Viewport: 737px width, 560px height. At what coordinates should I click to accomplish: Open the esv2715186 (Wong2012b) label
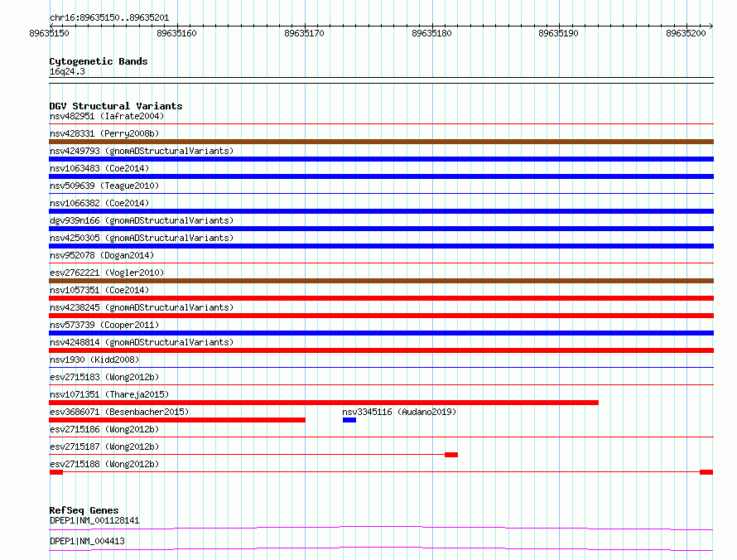pyautogui.click(x=104, y=429)
